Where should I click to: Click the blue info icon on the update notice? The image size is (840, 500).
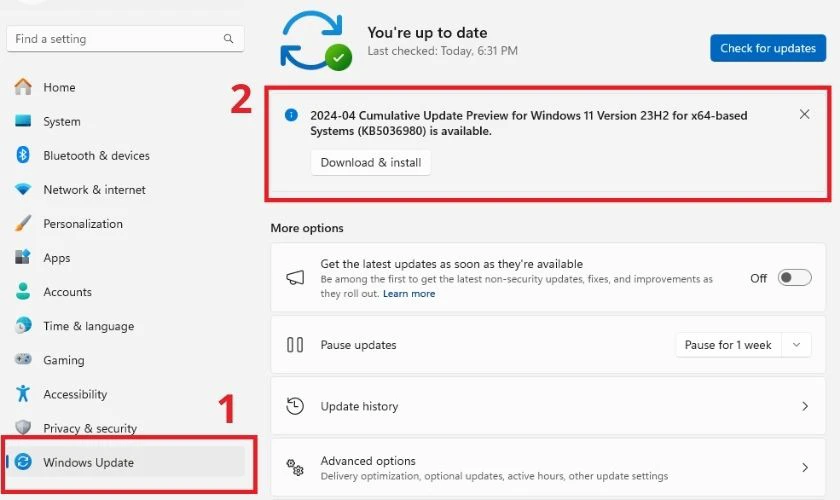291,115
